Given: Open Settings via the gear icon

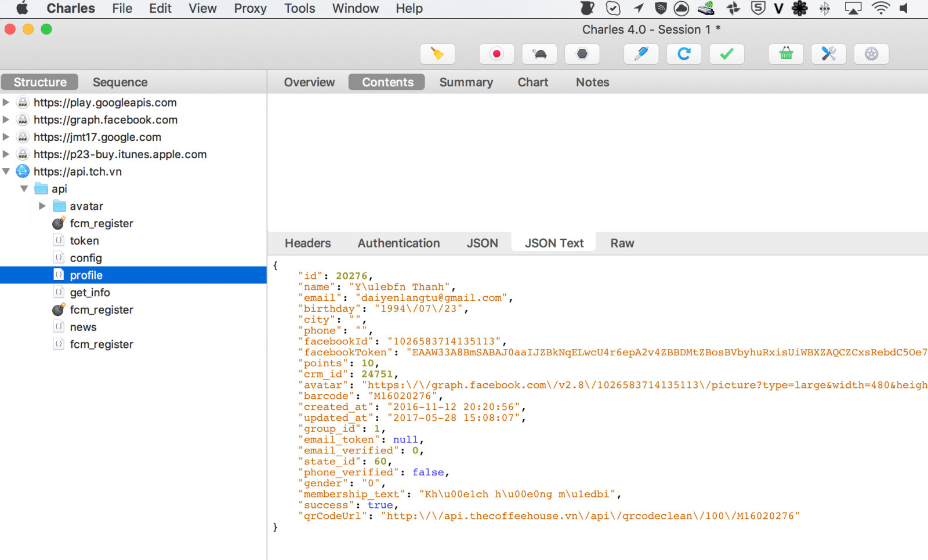Looking at the screenshot, I should pyautogui.click(x=872, y=54).
